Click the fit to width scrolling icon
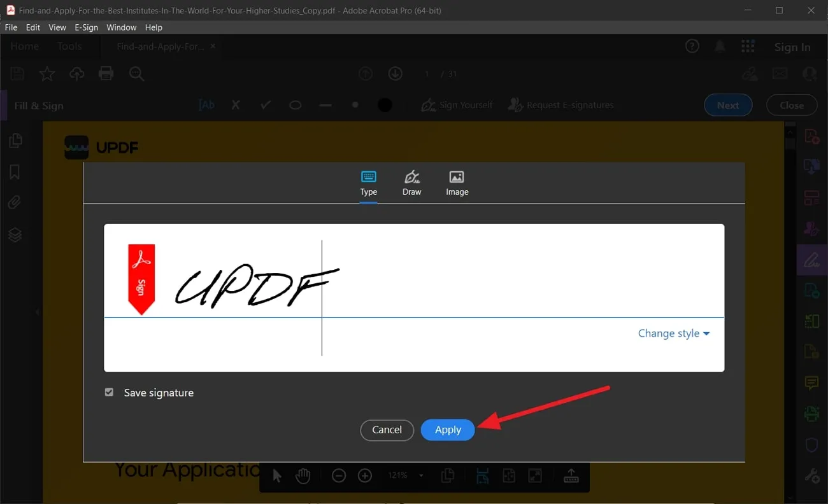Viewport: 828px width, 504px height. (x=482, y=476)
